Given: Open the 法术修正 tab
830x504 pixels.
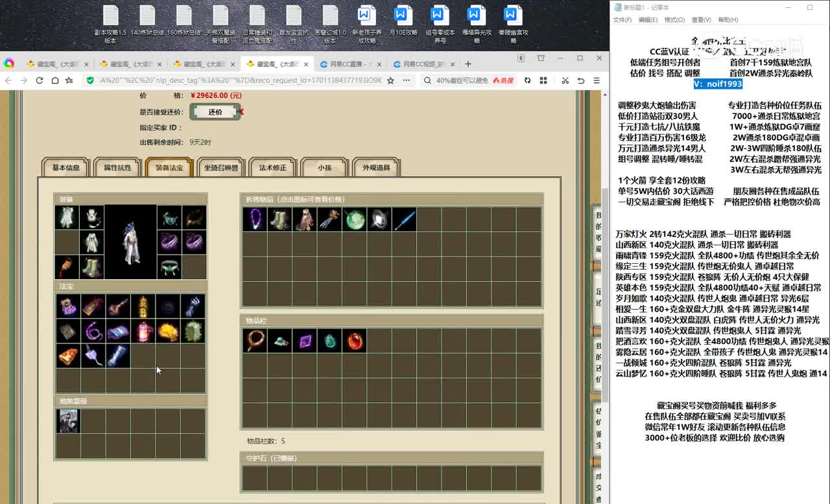Looking at the screenshot, I should 273,168.
